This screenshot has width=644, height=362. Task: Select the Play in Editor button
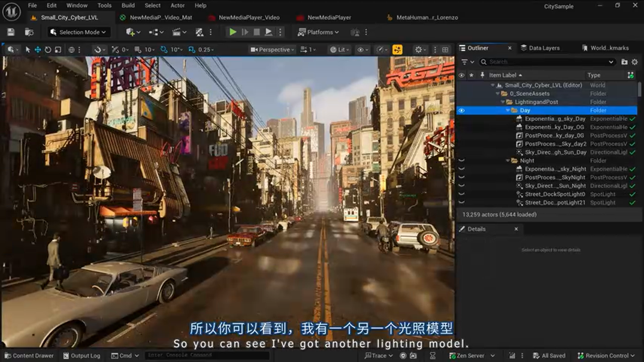[x=232, y=32]
